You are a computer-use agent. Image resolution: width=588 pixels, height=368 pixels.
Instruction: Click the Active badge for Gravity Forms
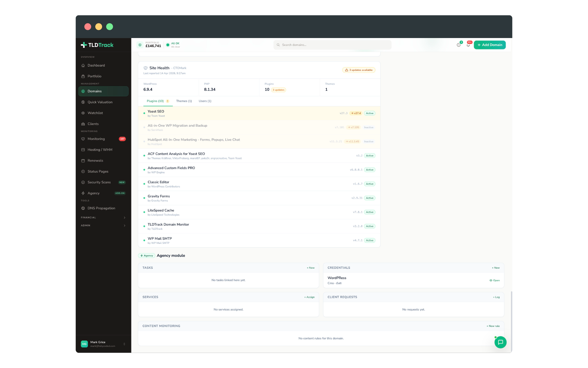click(x=370, y=198)
